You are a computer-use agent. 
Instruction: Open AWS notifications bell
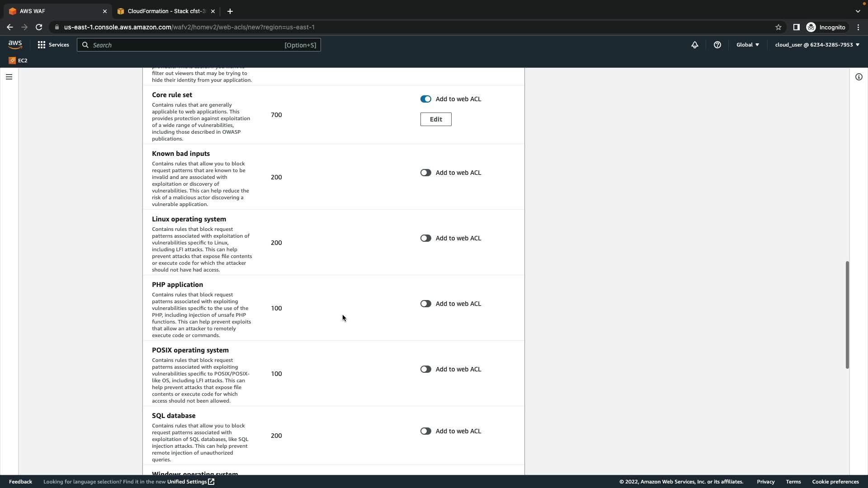tap(694, 45)
